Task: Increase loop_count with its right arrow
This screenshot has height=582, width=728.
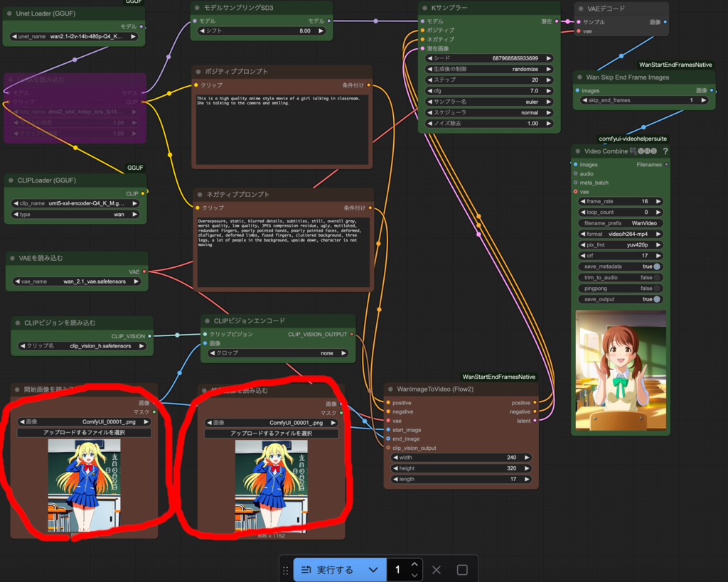Action: pos(658,212)
